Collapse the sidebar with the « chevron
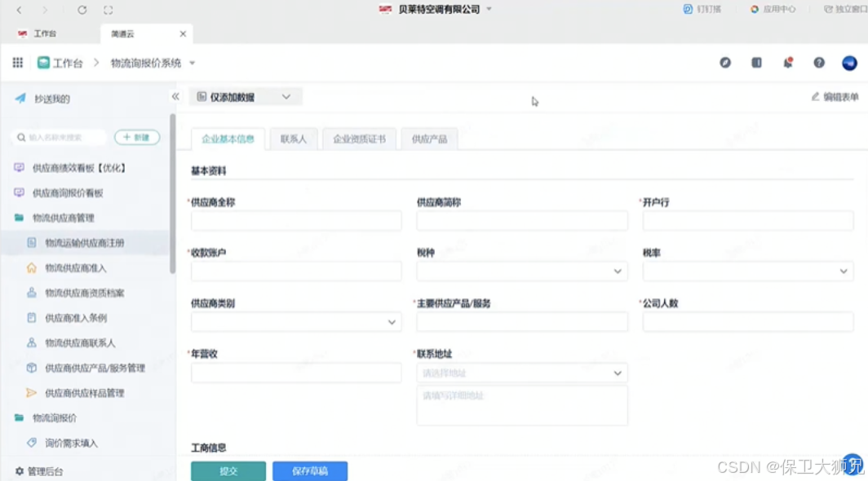 click(175, 95)
